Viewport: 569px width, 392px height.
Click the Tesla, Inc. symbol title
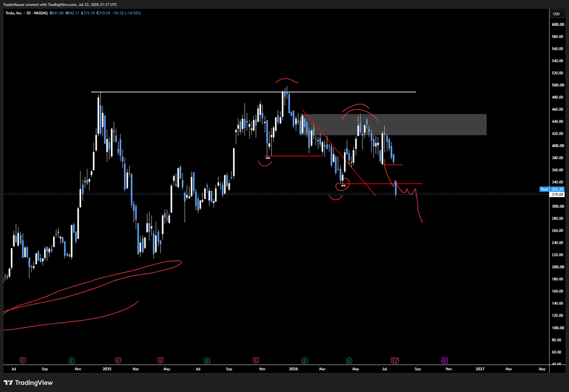[x=14, y=13]
